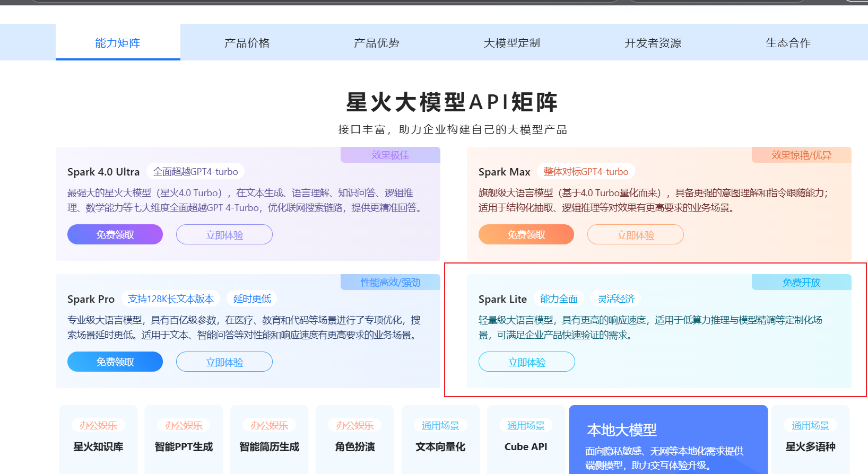
Task: Switch to the 能力矩阵 tab
Action: coord(118,42)
